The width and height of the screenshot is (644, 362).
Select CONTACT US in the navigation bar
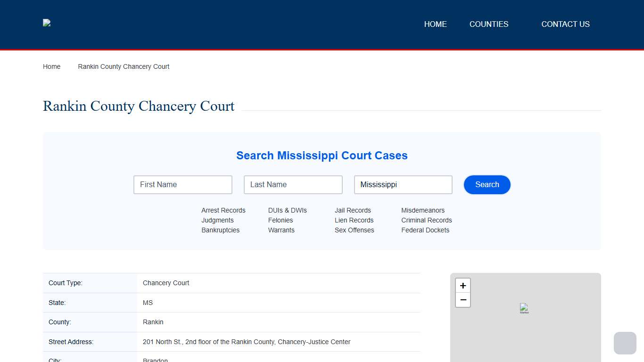[x=565, y=24]
